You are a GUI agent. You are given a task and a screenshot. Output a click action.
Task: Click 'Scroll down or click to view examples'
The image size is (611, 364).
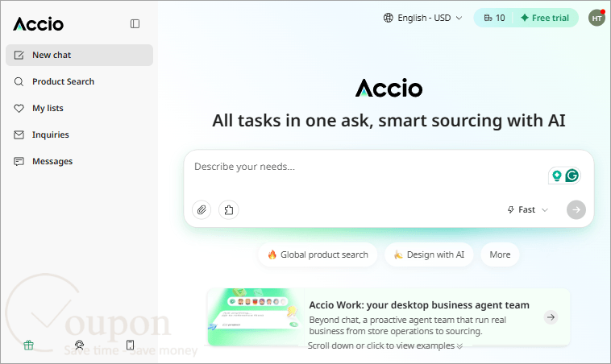[x=385, y=345]
